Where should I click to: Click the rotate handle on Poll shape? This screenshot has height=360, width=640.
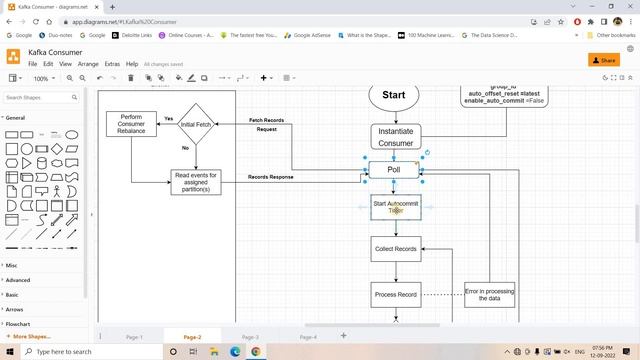(x=427, y=153)
